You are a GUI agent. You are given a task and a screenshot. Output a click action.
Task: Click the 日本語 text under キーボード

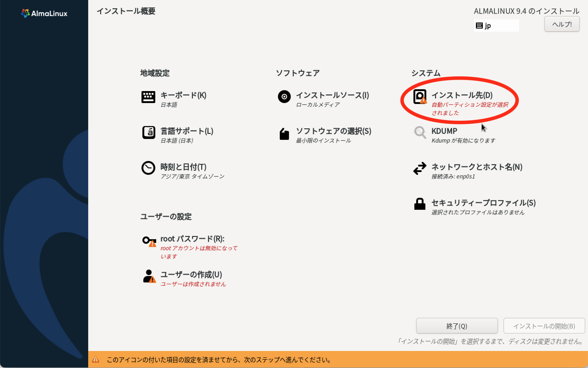(169, 105)
